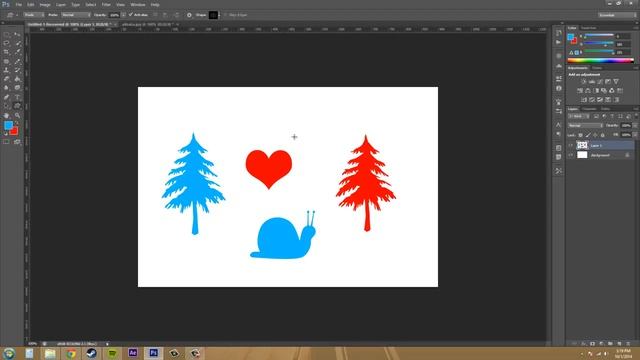Add an Invert adjustment layer
This screenshot has height=360, width=640.
pyautogui.click(x=584, y=100)
